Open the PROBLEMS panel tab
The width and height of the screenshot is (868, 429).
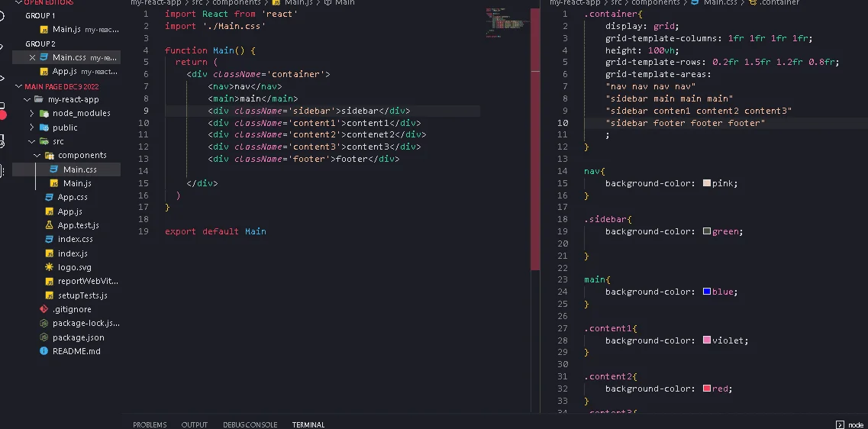pos(150,424)
